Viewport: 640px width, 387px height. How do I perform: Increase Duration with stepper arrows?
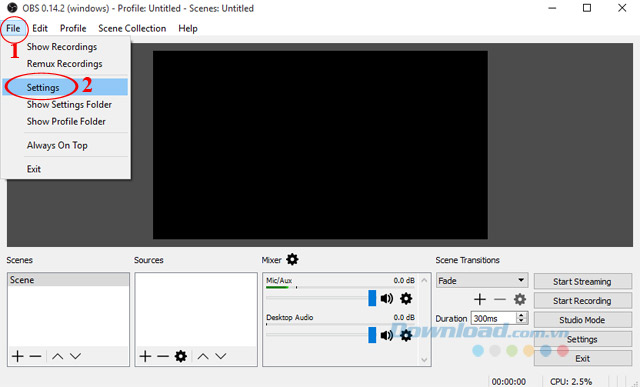(521, 315)
